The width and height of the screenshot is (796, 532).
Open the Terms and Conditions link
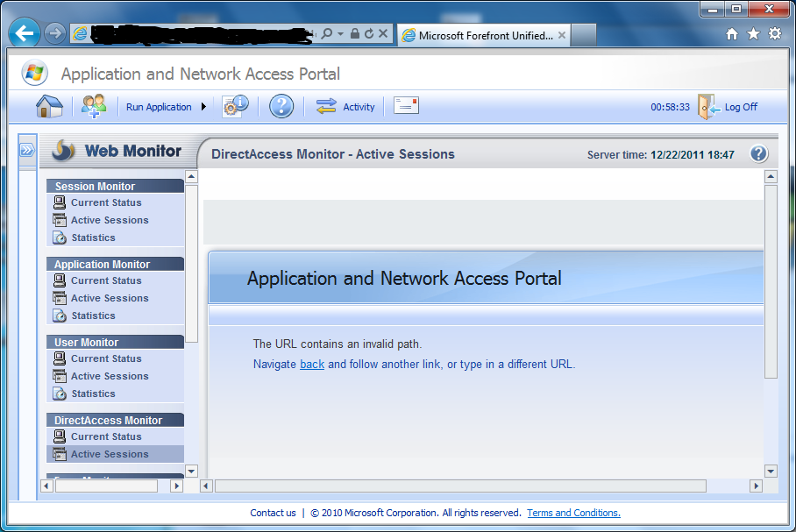click(573, 513)
